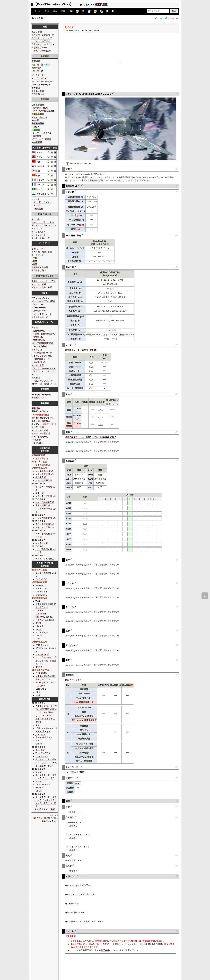Open the よくある質問 sidebar link
210x980 pixels.
38,91
